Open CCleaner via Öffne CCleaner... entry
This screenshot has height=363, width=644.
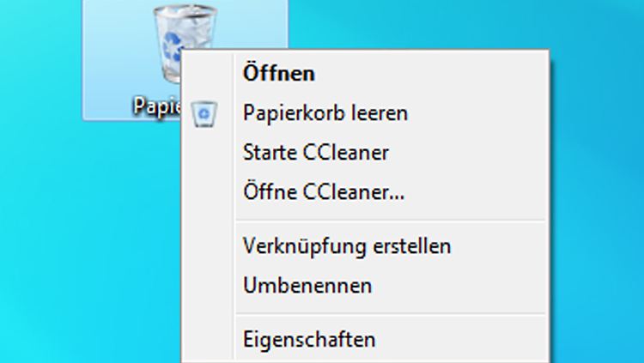click(324, 191)
